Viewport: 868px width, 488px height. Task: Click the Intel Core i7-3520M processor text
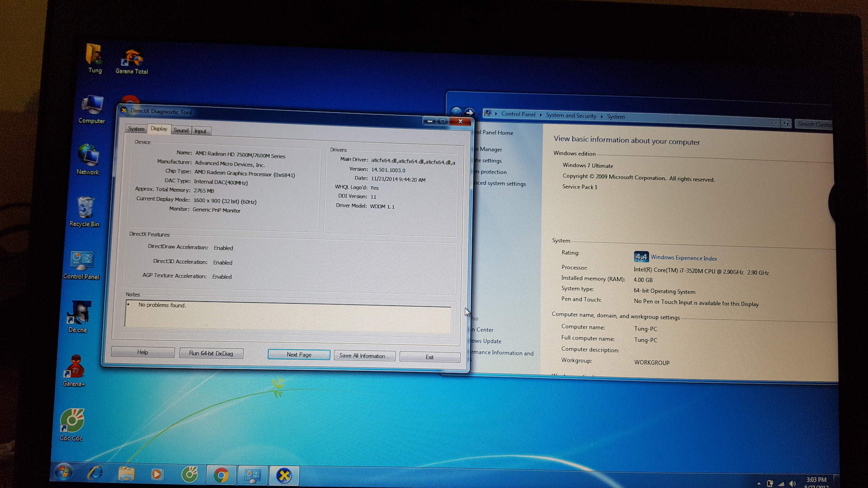pyautogui.click(x=701, y=272)
